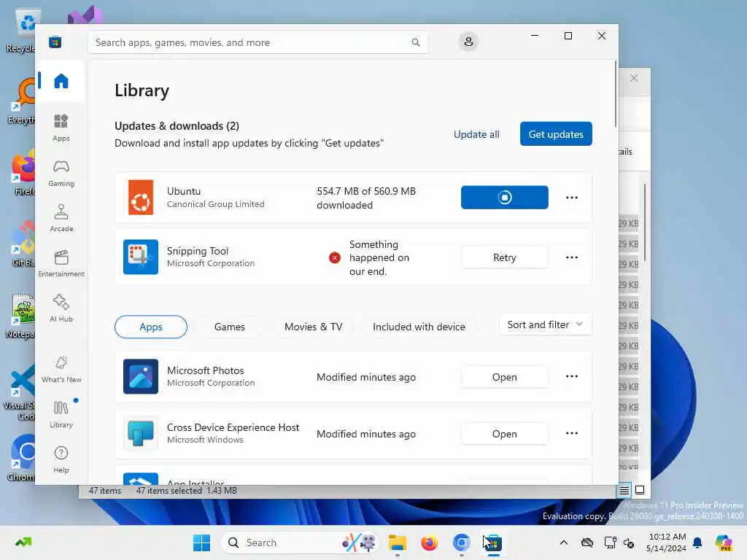Screen dimensions: 747x560
Task: Click the 47 items status text
Action: pos(105,491)
